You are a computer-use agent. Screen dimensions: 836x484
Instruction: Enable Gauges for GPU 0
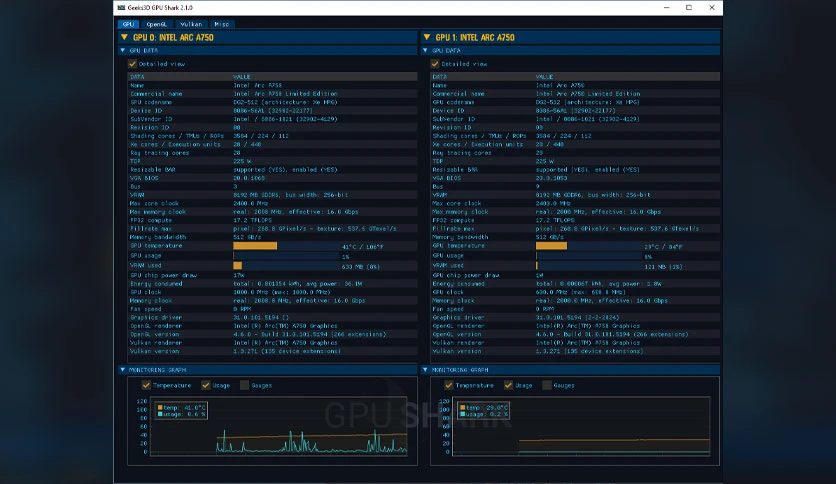pyautogui.click(x=244, y=385)
